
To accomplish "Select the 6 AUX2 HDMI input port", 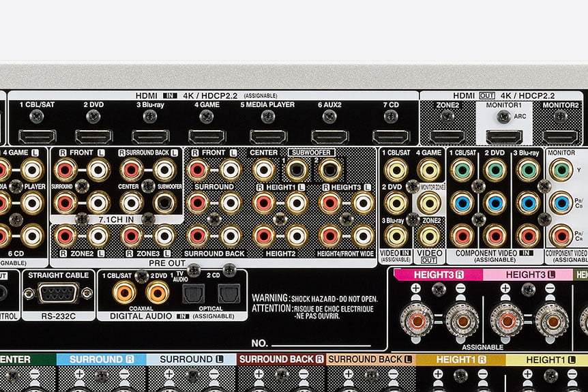I will tap(330, 137).
